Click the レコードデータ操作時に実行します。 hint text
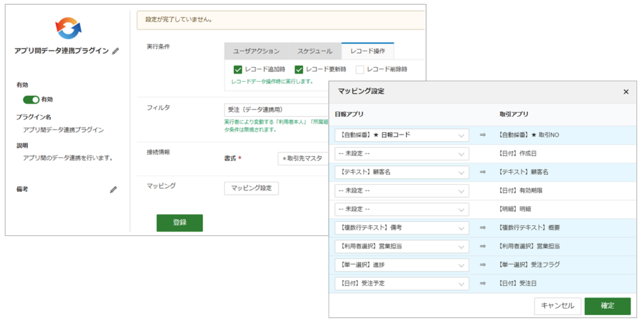 pyautogui.click(x=272, y=81)
